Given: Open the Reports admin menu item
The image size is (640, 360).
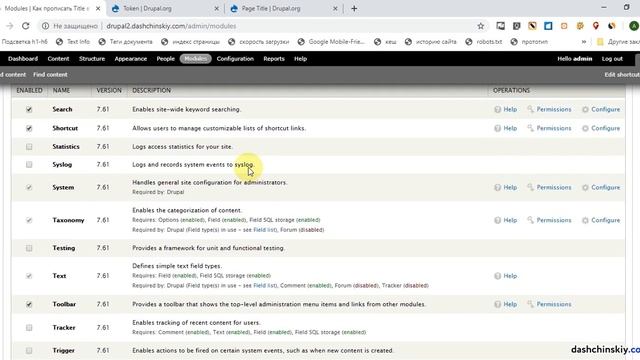Looking at the screenshot, I should point(274,59).
